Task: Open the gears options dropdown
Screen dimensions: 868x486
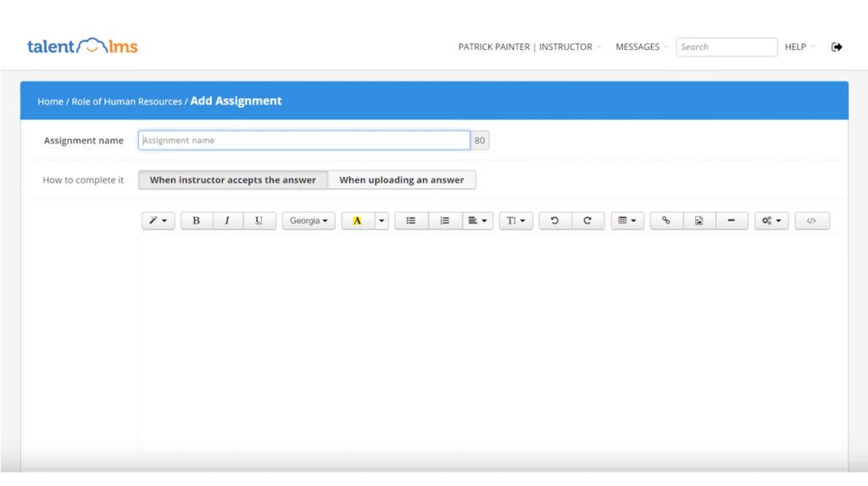Action: 771,221
